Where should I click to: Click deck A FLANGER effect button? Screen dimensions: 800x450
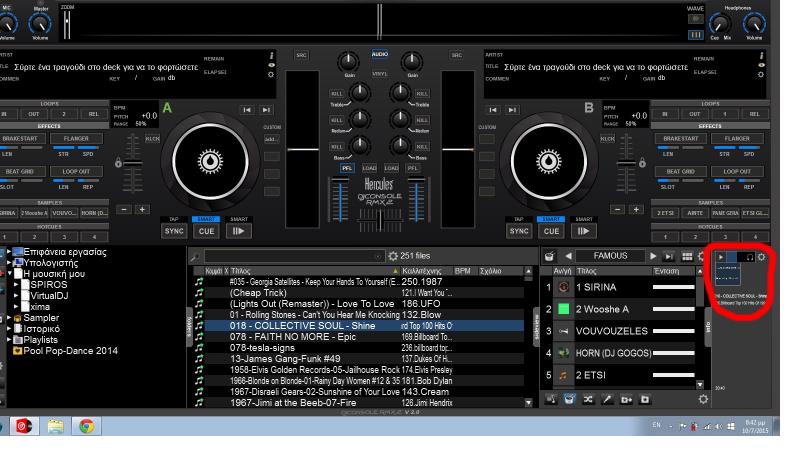tap(76, 138)
